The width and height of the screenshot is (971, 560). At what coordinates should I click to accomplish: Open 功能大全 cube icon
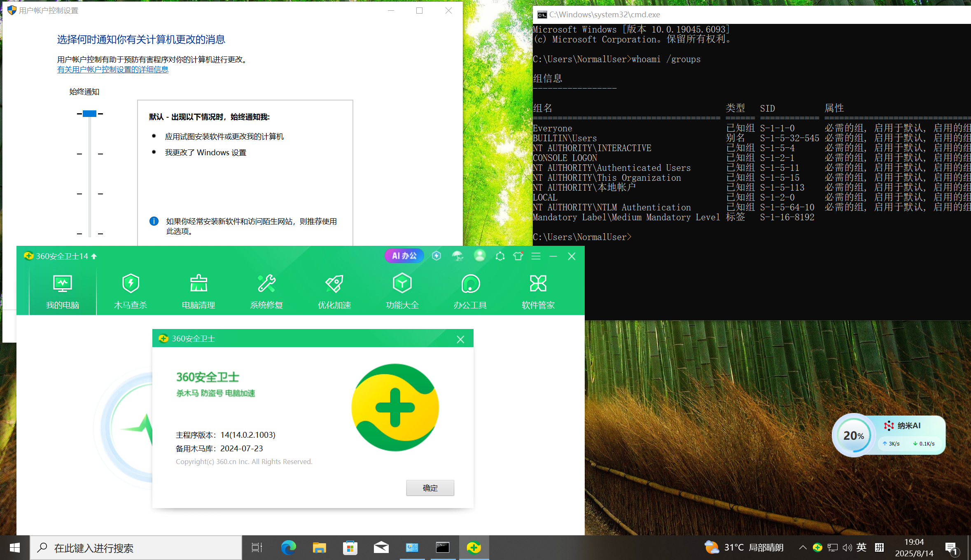point(402,291)
